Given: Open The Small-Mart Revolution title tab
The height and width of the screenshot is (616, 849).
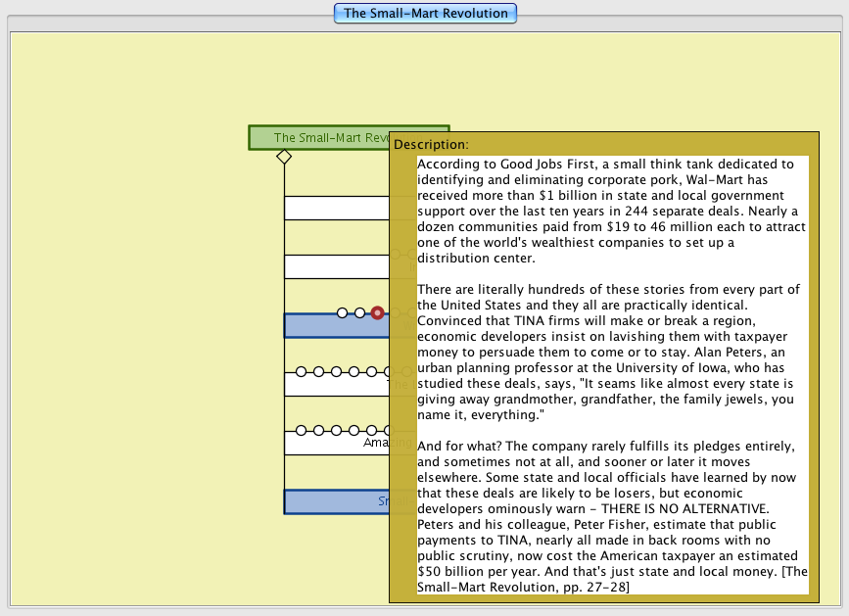Looking at the screenshot, I should (425, 14).
